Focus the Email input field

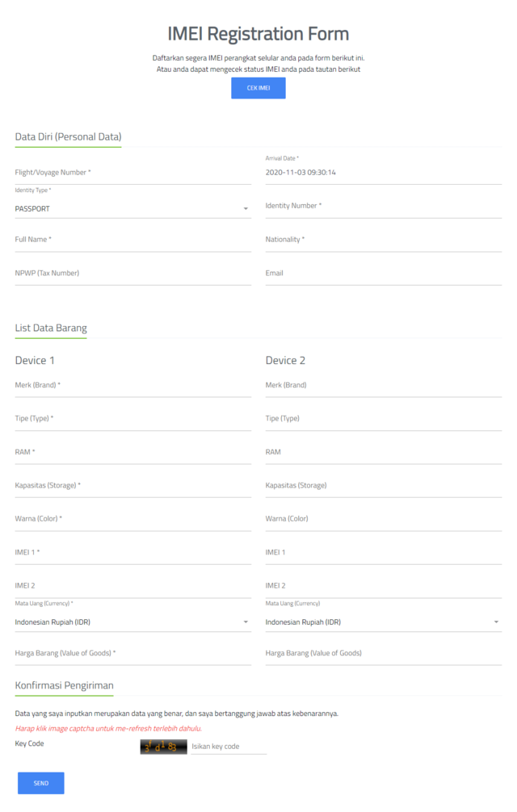pyautogui.click(x=384, y=274)
